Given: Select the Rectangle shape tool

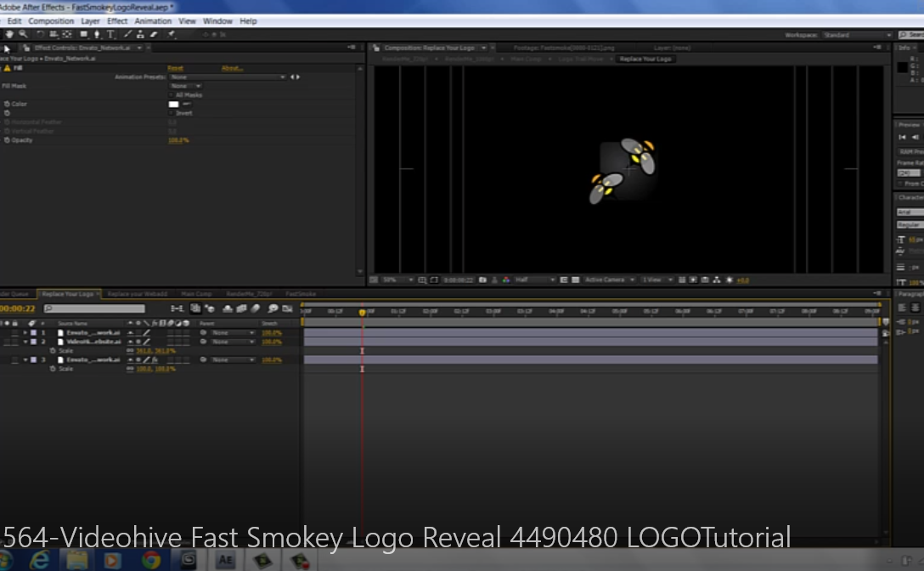Looking at the screenshot, I should pyautogui.click(x=84, y=34).
